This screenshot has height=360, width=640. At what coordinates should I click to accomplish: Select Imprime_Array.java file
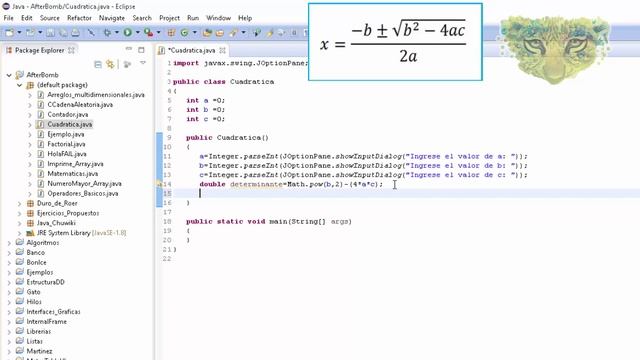click(75, 164)
